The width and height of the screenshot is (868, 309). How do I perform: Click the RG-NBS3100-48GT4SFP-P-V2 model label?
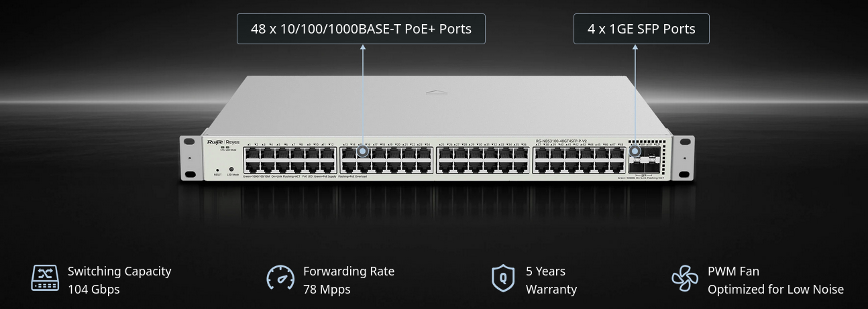(x=562, y=141)
